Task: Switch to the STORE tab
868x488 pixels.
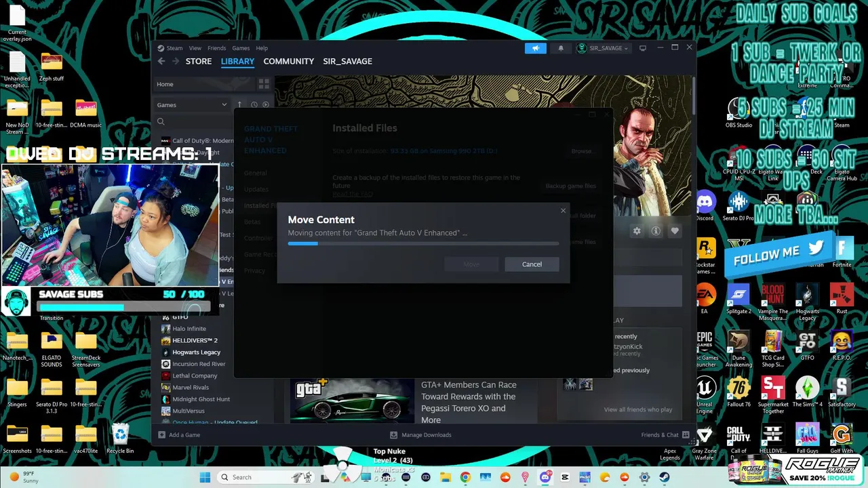Action: click(x=199, y=61)
